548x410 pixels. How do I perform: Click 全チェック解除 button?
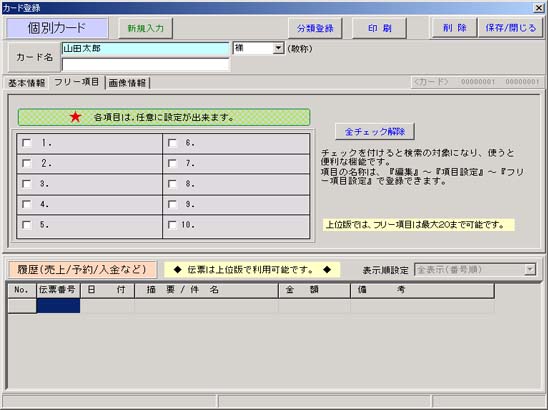[375, 132]
